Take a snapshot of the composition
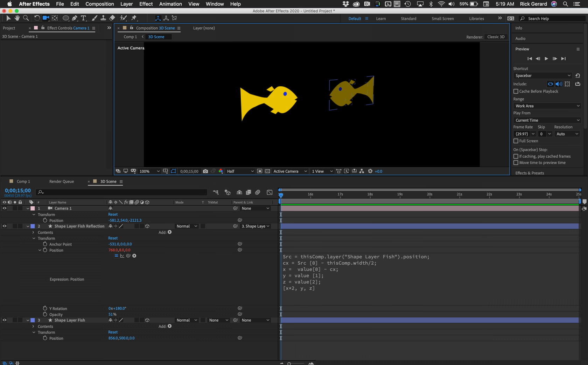 [x=205, y=171]
